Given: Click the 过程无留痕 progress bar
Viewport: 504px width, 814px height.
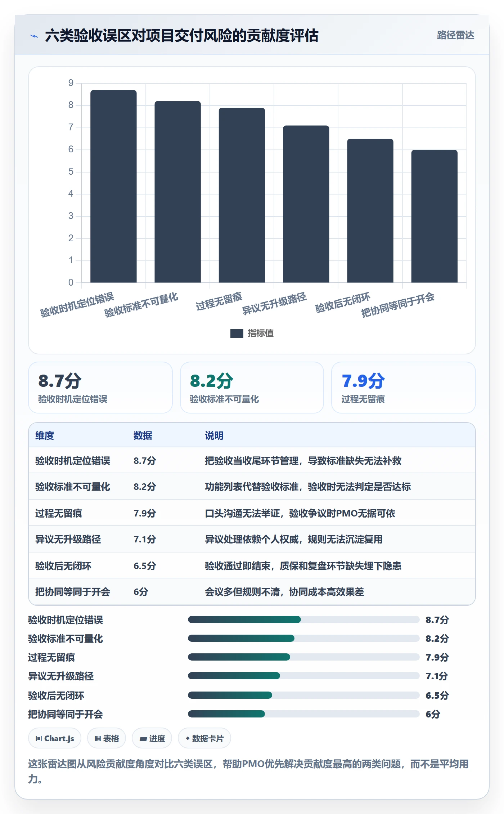Looking at the screenshot, I should click(x=303, y=657).
